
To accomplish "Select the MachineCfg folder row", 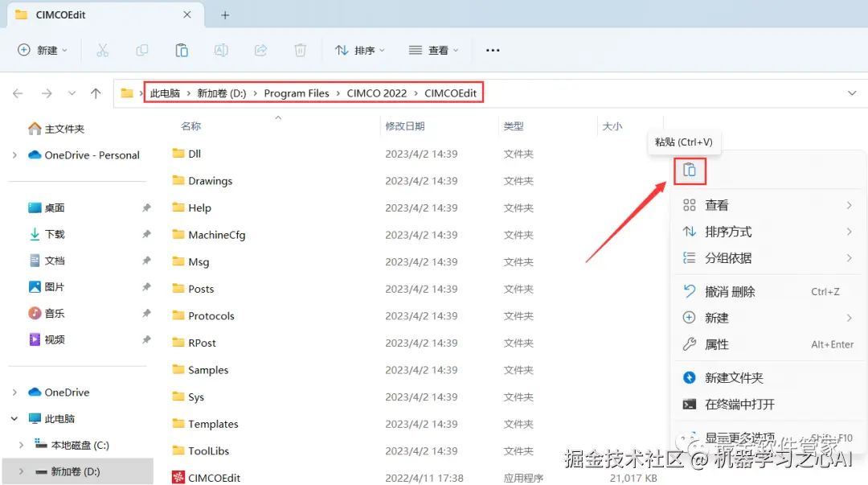I will click(416, 235).
